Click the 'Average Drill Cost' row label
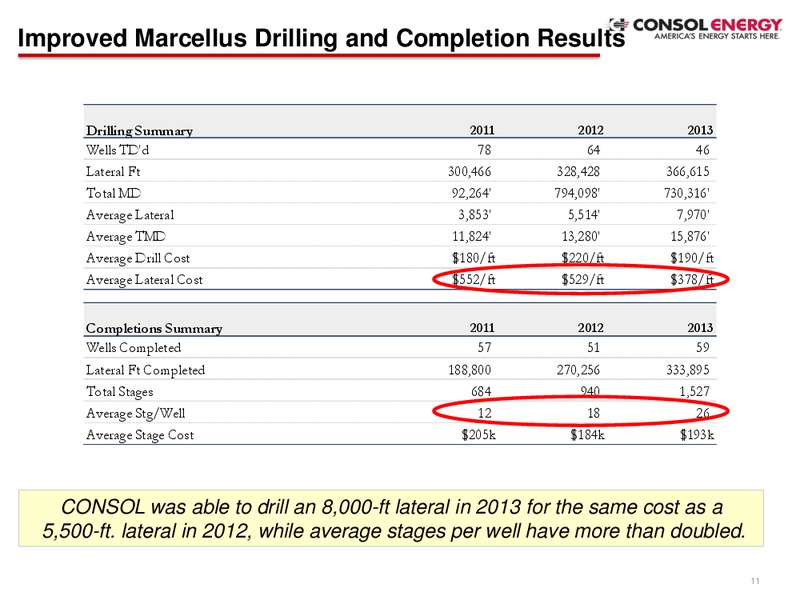 click(138, 259)
